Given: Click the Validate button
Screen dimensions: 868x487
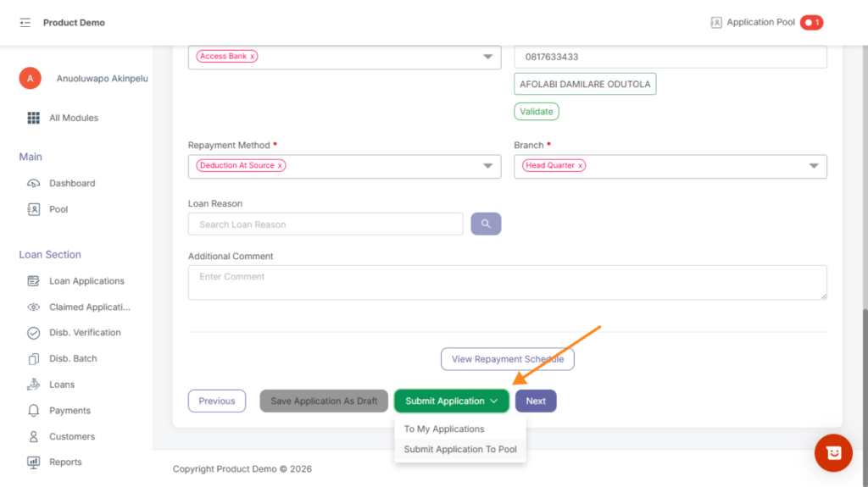Looking at the screenshot, I should (x=536, y=112).
